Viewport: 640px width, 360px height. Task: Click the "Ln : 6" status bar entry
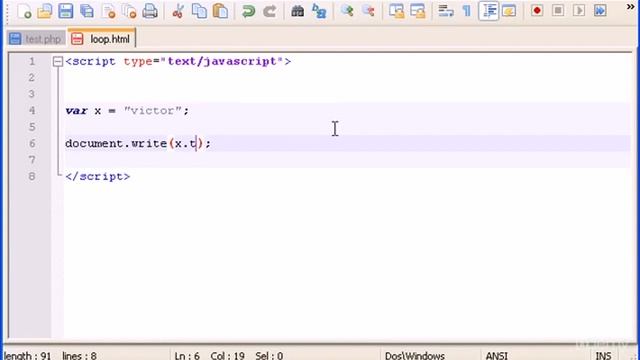[187, 356]
